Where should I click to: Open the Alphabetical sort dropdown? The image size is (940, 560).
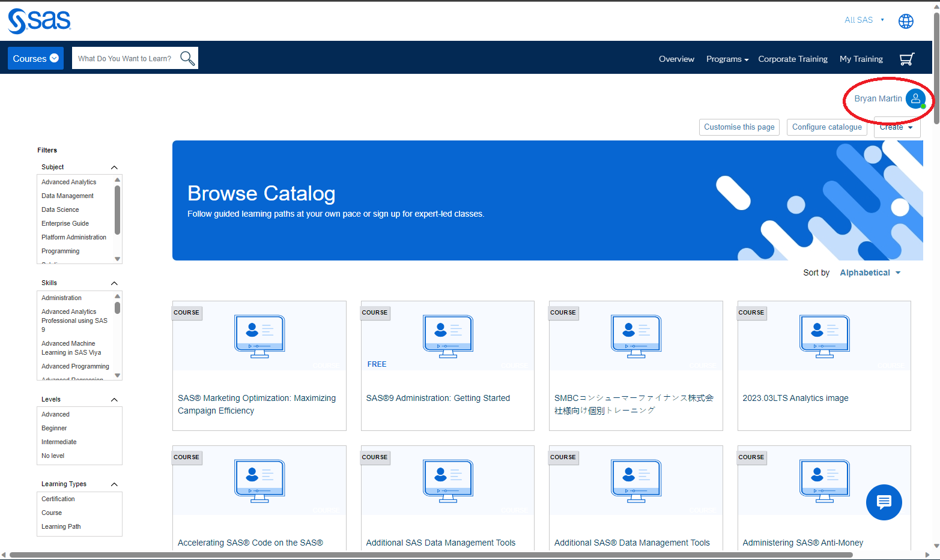click(870, 272)
